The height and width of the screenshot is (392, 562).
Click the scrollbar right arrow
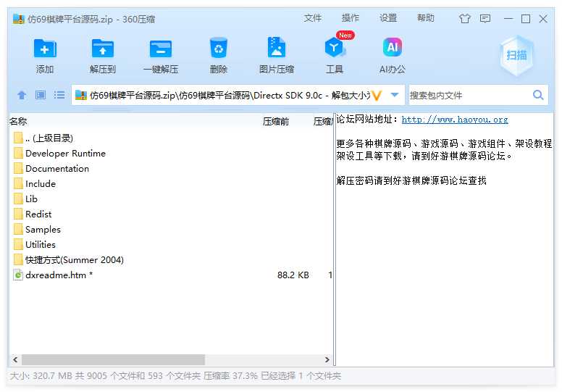[327, 359]
